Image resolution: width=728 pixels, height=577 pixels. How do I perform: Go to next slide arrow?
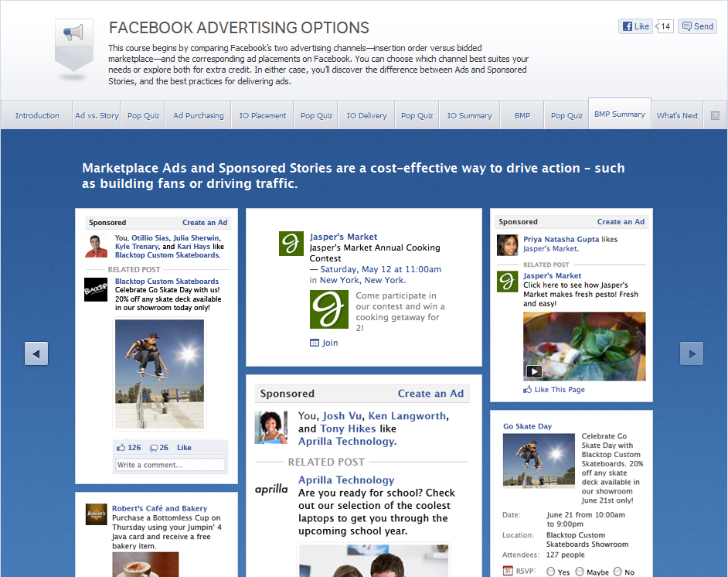click(692, 353)
